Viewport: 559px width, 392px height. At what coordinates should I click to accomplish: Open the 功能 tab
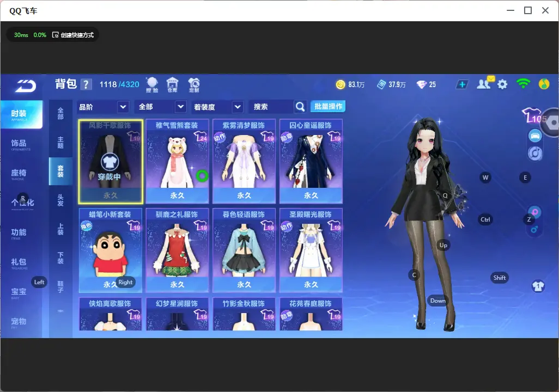pos(19,233)
